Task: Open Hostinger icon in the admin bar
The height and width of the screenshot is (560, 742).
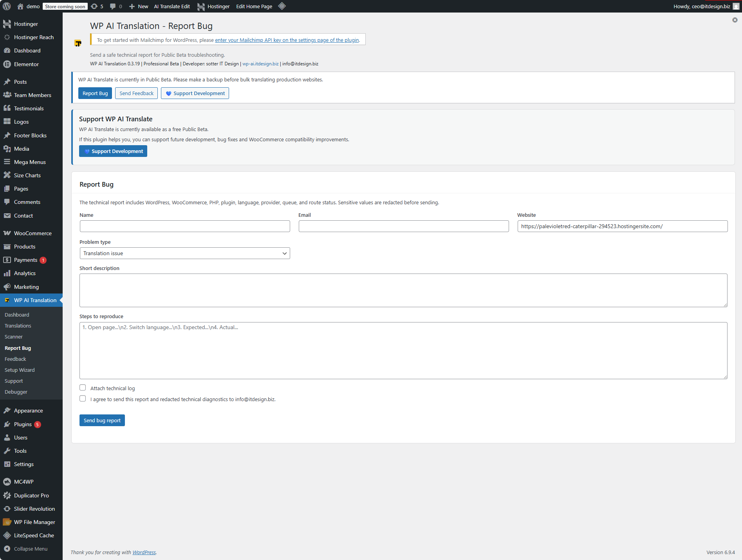Action: (x=201, y=6)
